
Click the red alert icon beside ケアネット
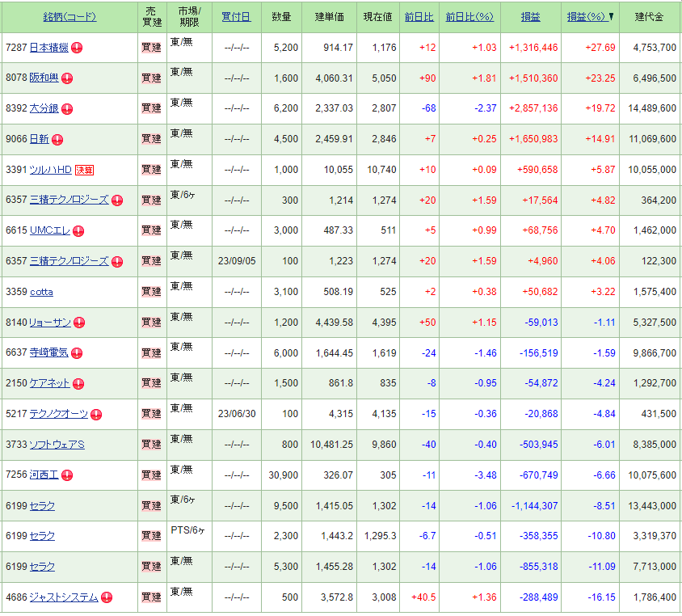click(x=78, y=384)
